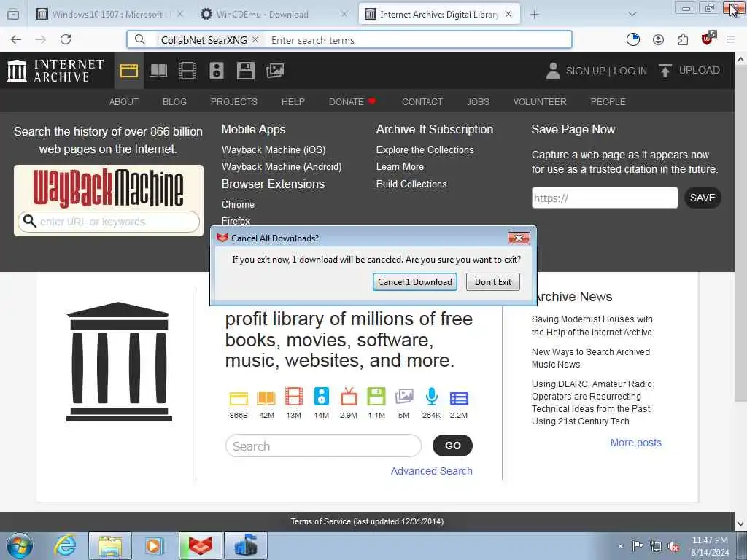Viewport: 747px width, 560px height.
Task: Open the firefox view icon left of tabs
Action: (x=13, y=15)
